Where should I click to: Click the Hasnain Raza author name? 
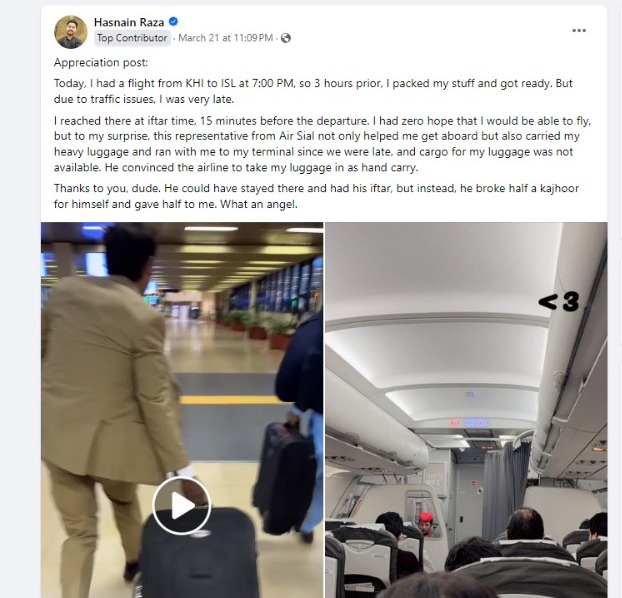(129, 22)
